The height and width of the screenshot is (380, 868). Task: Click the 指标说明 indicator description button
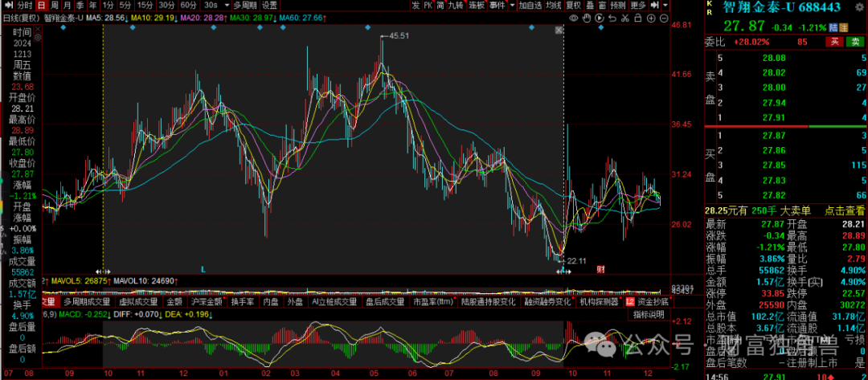pyautogui.click(x=648, y=314)
